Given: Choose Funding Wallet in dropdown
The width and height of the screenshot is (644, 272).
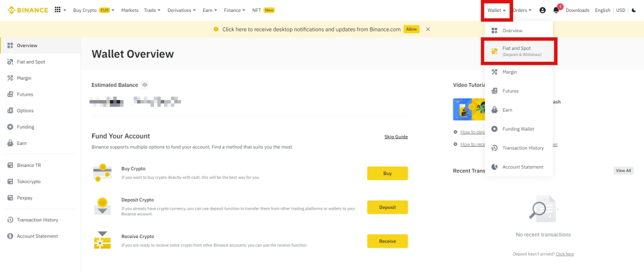Looking at the screenshot, I should tap(519, 129).
